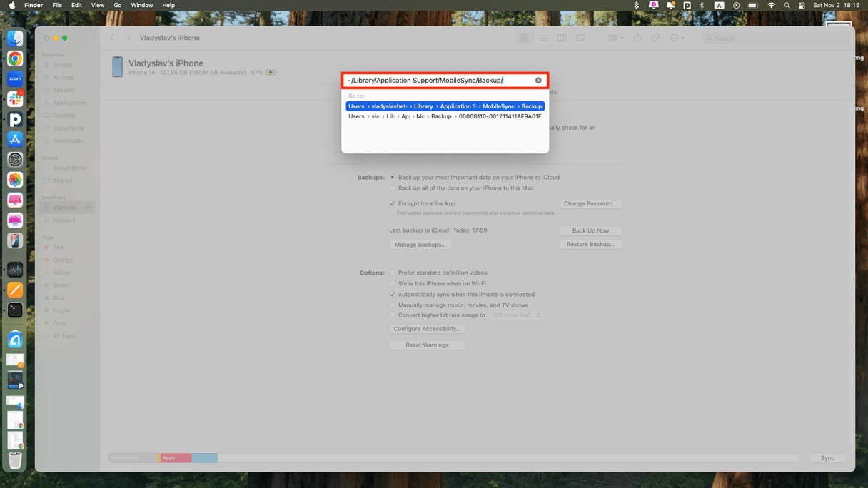Select back up to this Mac option
The height and width of the screenshot is (488, 868).
(393, 188)
